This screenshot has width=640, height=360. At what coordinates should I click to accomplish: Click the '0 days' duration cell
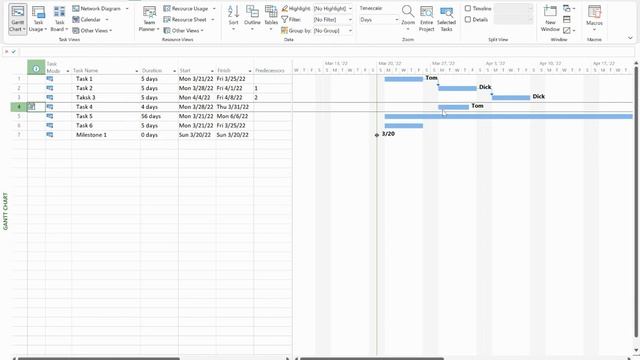click(159, 135)
